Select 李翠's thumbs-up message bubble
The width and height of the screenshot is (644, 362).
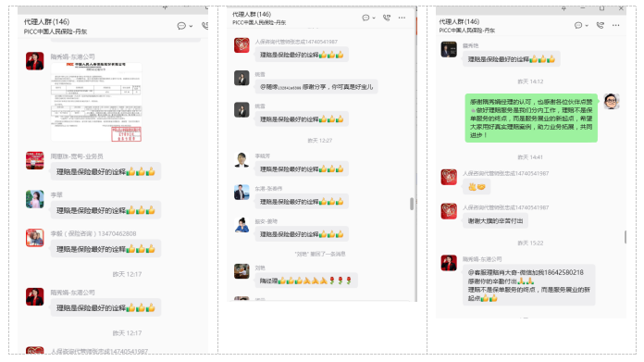pyautogui.click(x=105, y=210)
